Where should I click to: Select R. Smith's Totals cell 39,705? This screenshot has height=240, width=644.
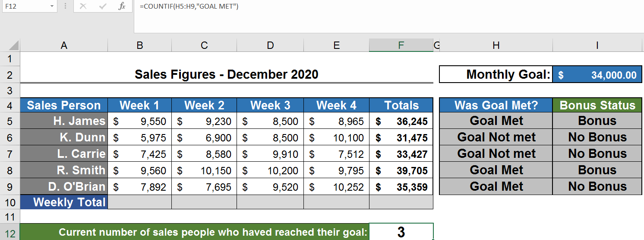pyautogui.click(x=401, y=170)
